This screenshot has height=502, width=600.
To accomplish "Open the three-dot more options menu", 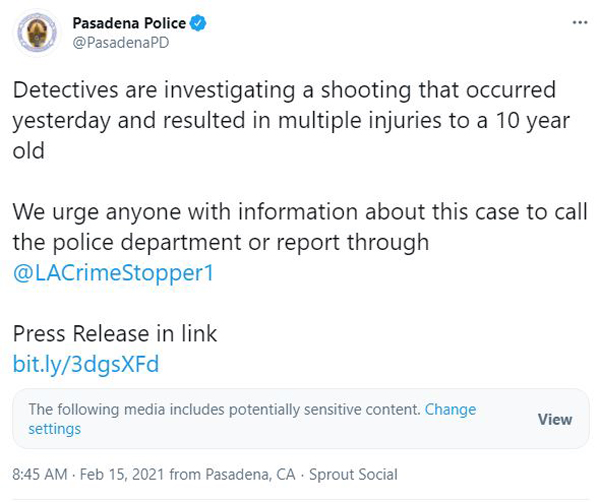I will click(580, 23).
